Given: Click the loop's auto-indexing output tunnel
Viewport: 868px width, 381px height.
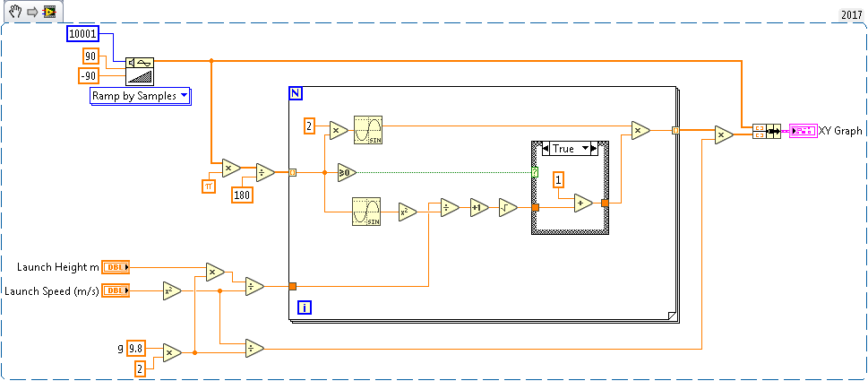Looking at the screenshot, I should click(675, 130).
